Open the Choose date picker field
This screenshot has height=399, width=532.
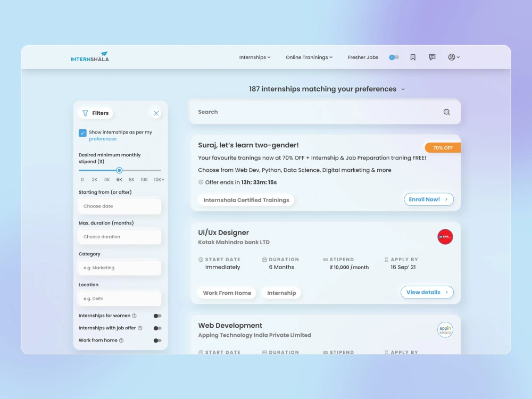coord(120,206)
